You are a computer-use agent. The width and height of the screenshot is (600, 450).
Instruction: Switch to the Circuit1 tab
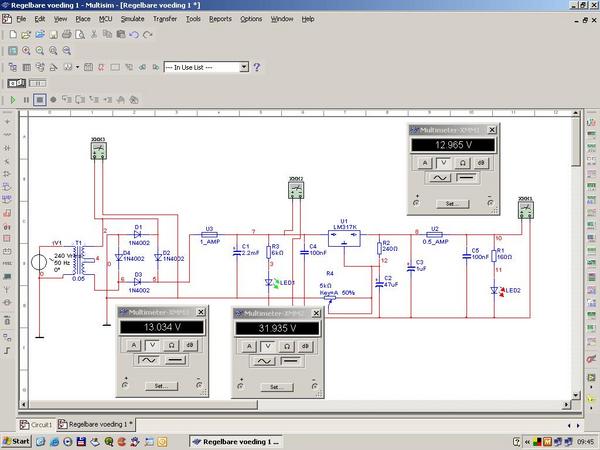pos(38,424)
